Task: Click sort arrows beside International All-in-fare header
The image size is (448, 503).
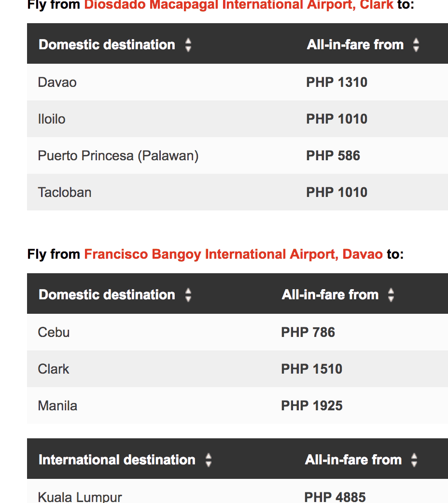Action: [x=414, y=460]
